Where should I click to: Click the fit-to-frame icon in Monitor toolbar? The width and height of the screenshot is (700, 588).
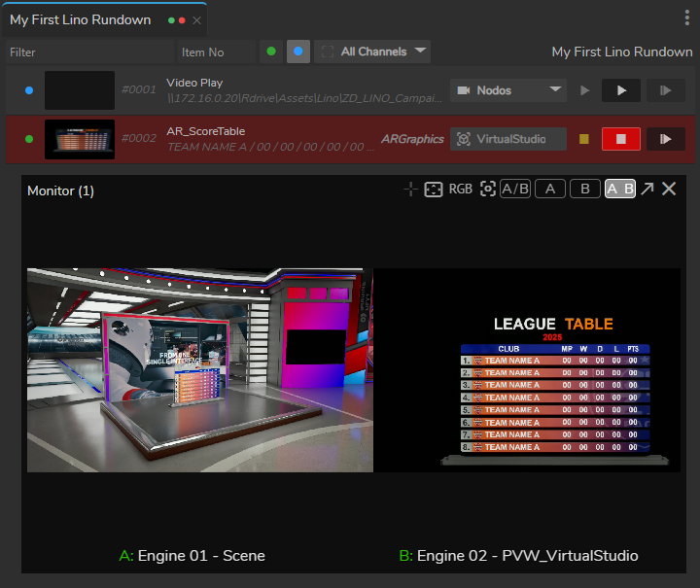point(434,190)
